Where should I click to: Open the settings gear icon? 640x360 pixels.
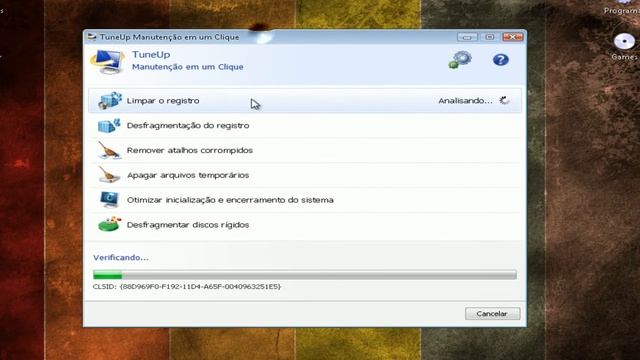click(x=460, y=60)
